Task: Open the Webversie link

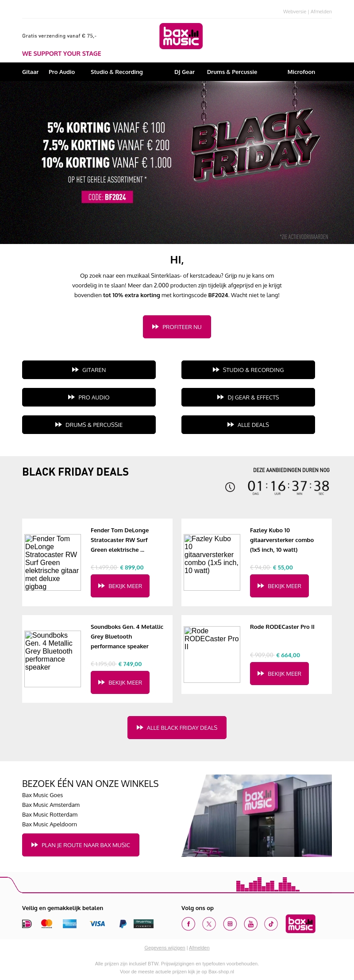Action: pyautogui.click(x=295, y=12)
